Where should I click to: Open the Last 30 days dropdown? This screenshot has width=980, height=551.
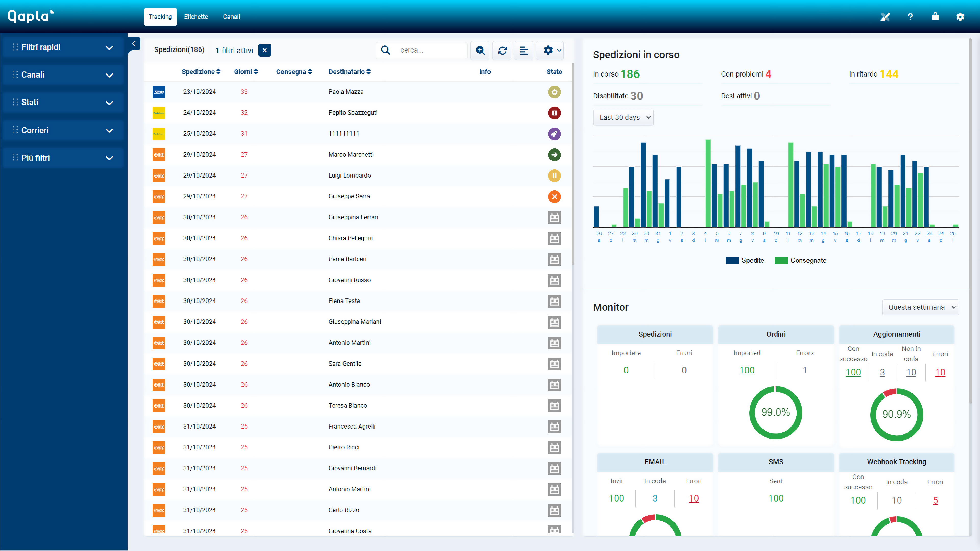coord(623,118)
